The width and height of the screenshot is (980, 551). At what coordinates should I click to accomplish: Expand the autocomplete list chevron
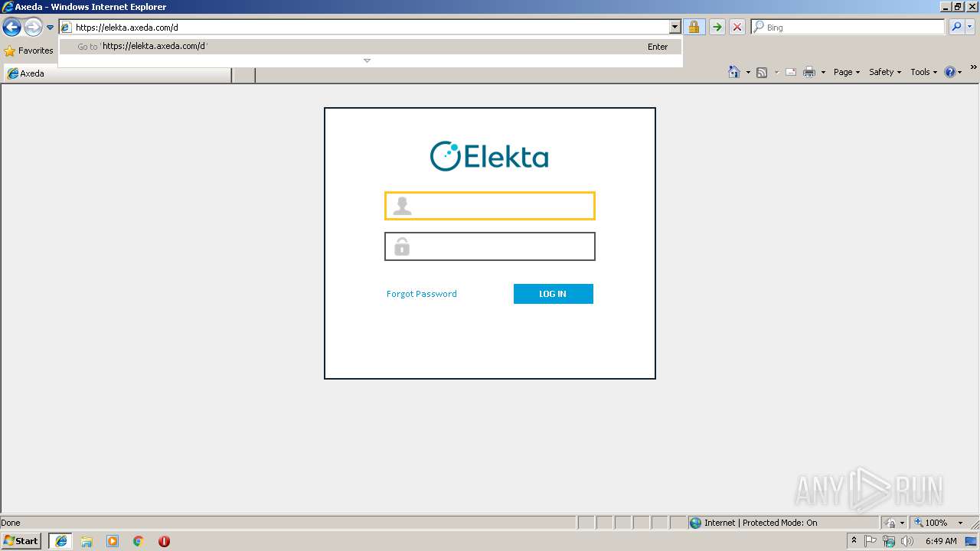[x=367, y=60]
